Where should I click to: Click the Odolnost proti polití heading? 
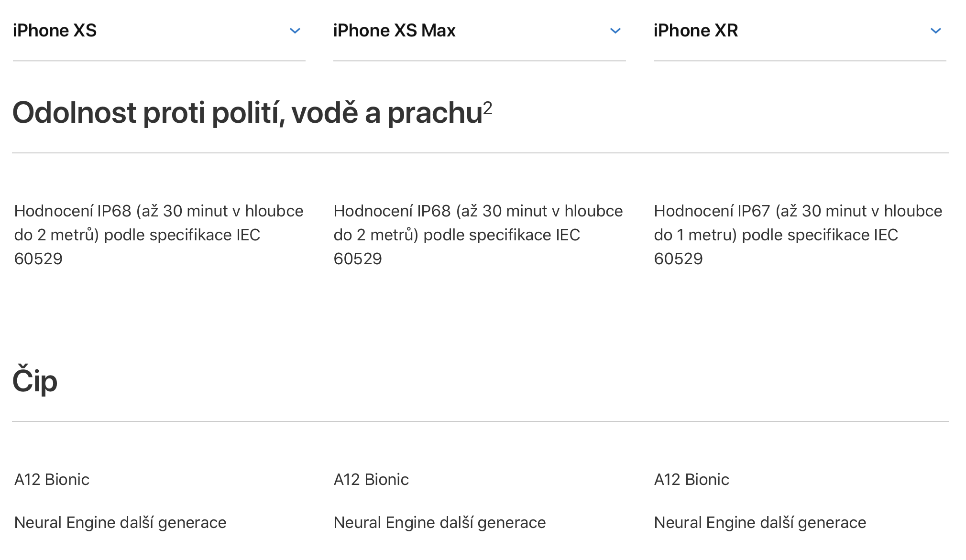click(x=247, y=113)
